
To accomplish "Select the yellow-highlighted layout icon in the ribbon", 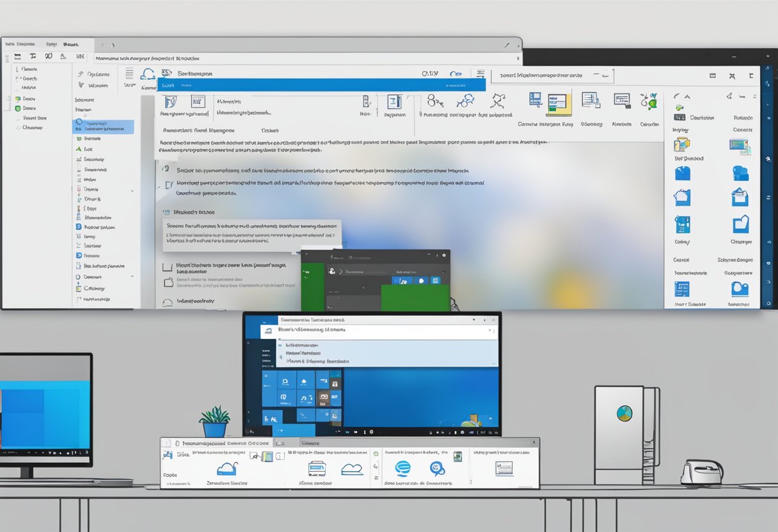I will click(557, 104).
